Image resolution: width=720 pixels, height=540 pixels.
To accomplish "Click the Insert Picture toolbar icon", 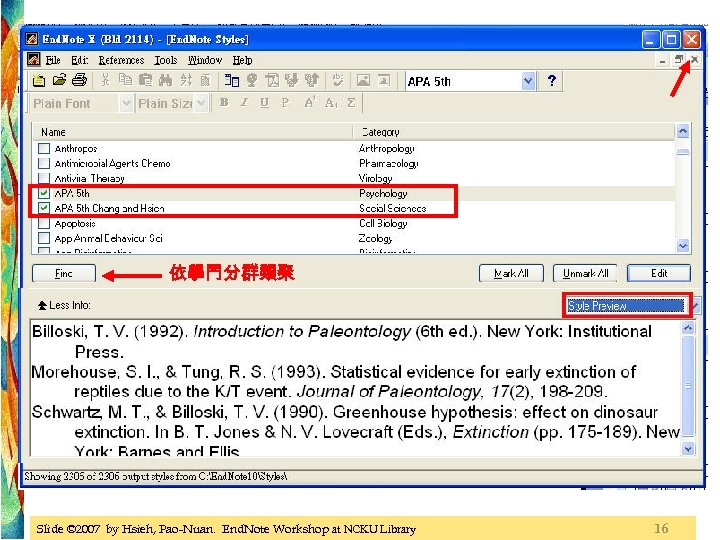I will pos(363,80).
